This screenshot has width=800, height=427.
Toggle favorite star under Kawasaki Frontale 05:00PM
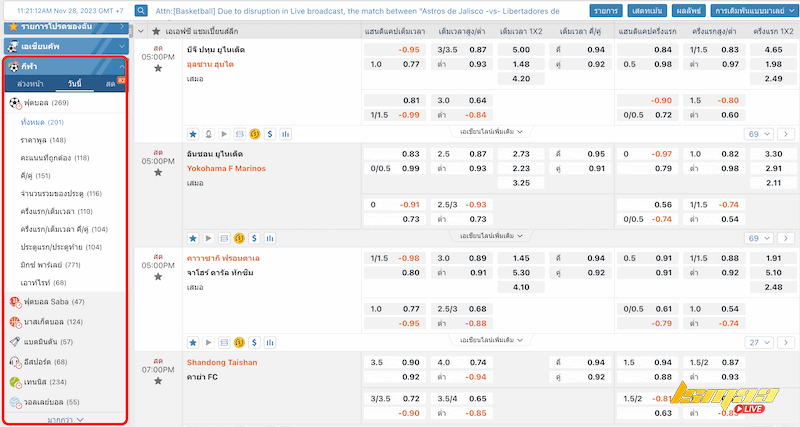[x=158, y=277]
